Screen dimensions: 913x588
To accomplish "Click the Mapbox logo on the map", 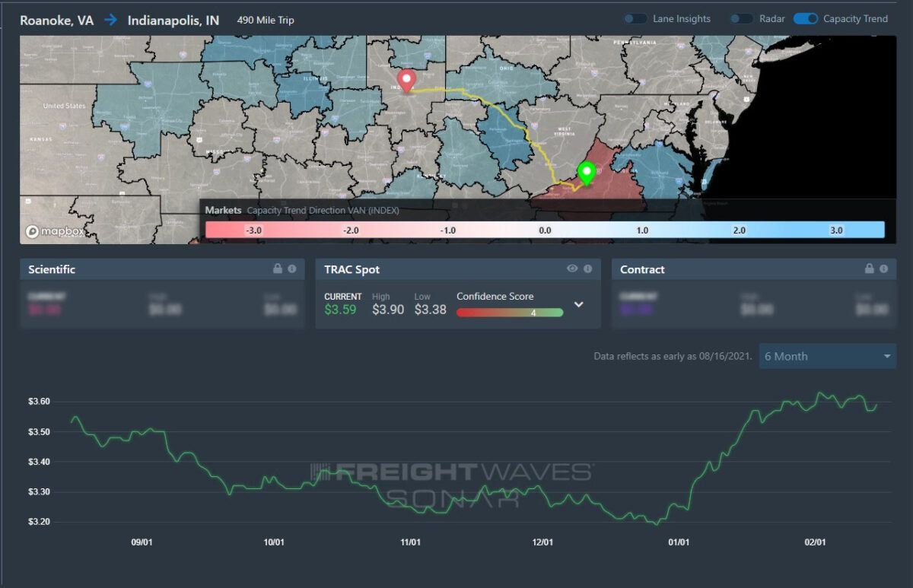I will 54,232.
